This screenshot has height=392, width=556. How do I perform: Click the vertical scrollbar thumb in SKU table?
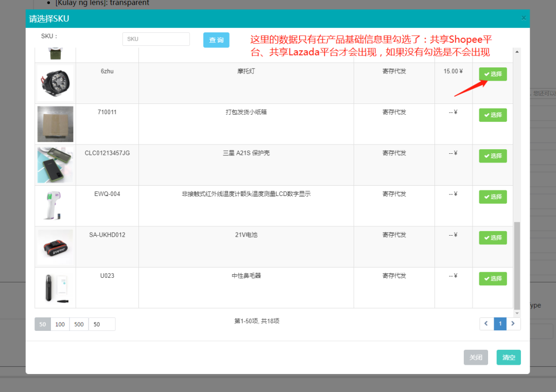click(517, 266)
